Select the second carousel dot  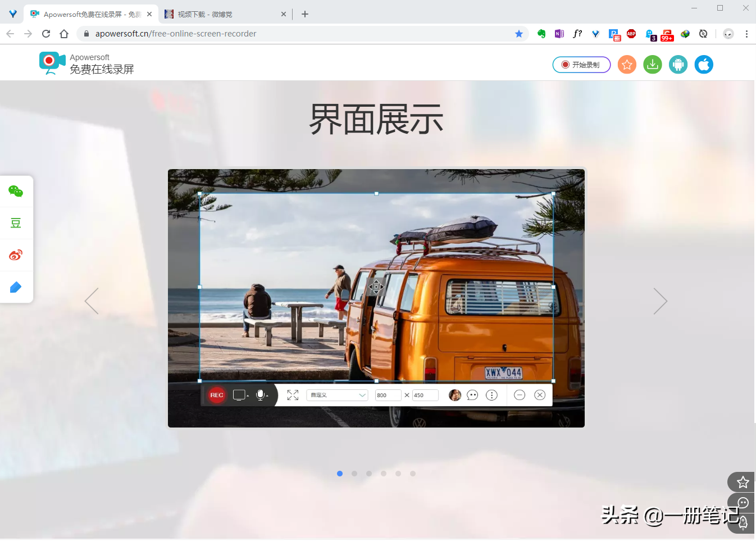354,474
